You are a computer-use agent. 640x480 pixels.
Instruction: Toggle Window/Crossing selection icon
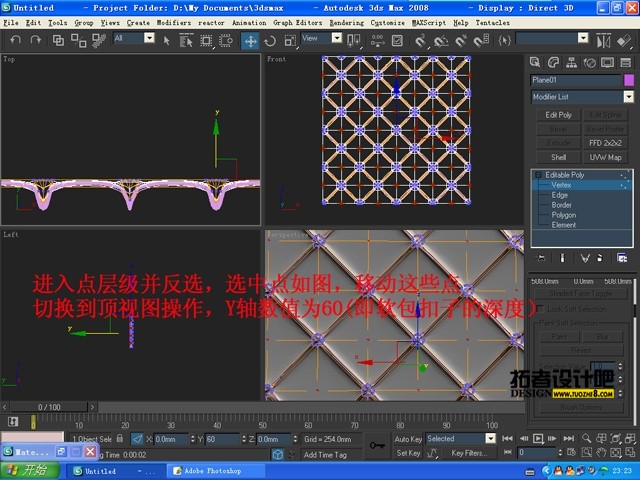pos(226,40)
